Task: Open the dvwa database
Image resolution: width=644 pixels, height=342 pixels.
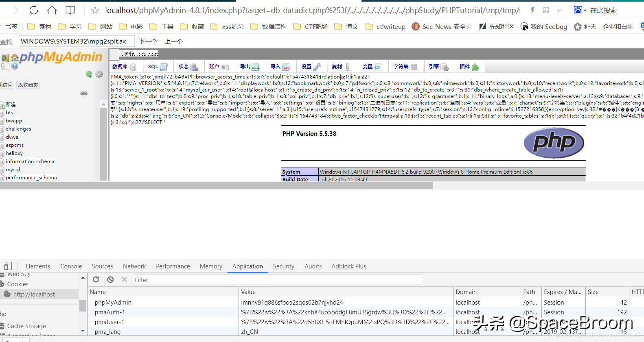Action: click(12, 137)
